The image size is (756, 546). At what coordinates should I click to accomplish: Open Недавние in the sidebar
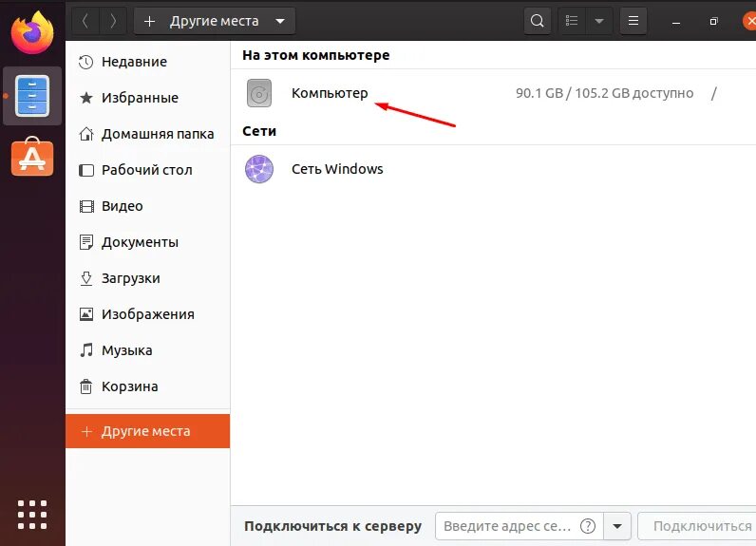[134, 62]
